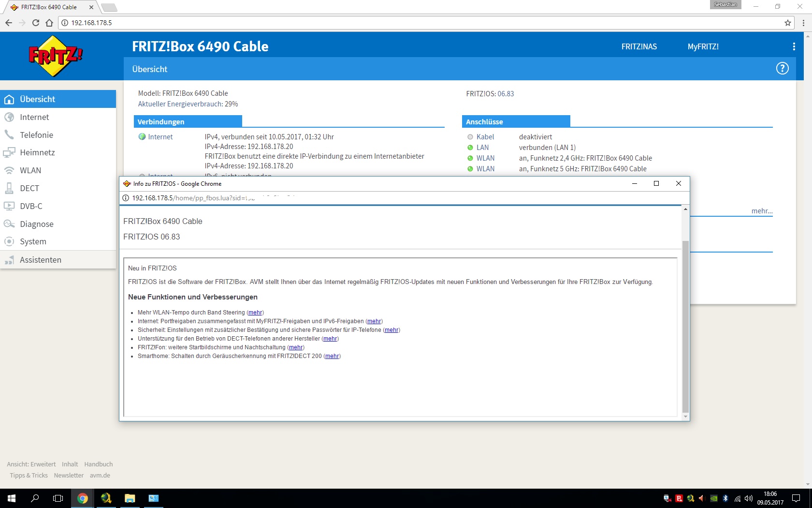Bookmark this page with the star icon

[x=788, y=23]
